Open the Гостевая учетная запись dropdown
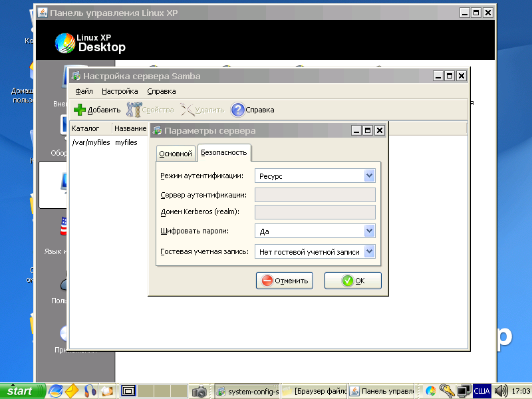This screenshot has width=532, height=399. tap(369, 252)
